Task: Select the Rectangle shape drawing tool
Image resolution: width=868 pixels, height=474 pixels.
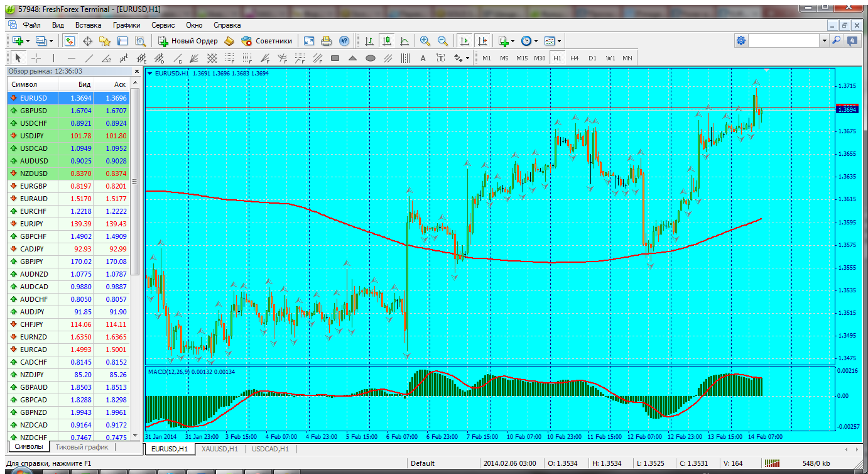Action: click(335, 58)
